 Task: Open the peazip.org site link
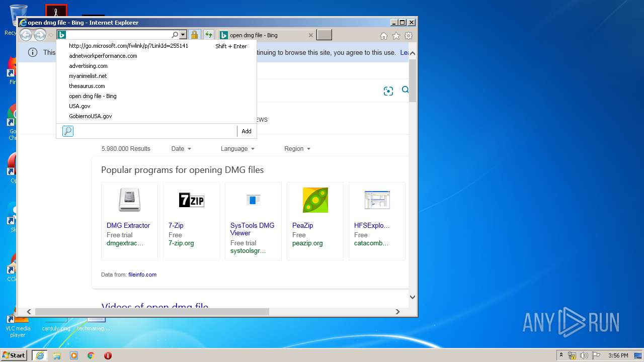pos(307,243)
